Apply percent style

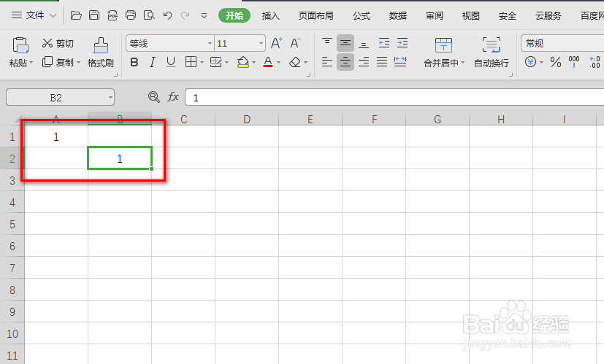pos(556,62)
